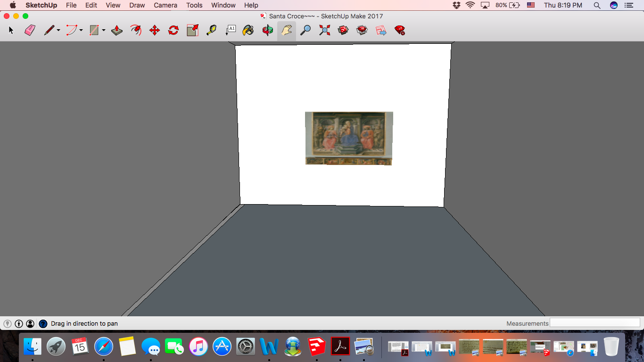Open the Edit menu
This screenshot has width=644, height=362.
(x=91, y=5)
